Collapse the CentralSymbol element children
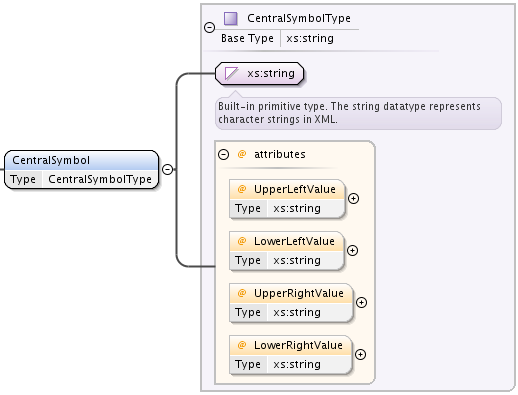The height and width of the screenshot is (395, 518). tap(167, 169)
